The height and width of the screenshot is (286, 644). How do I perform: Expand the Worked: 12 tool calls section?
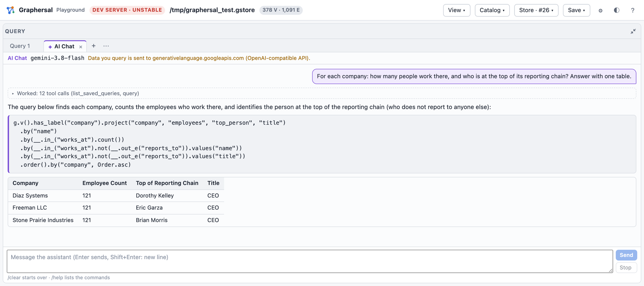[322, 93]
